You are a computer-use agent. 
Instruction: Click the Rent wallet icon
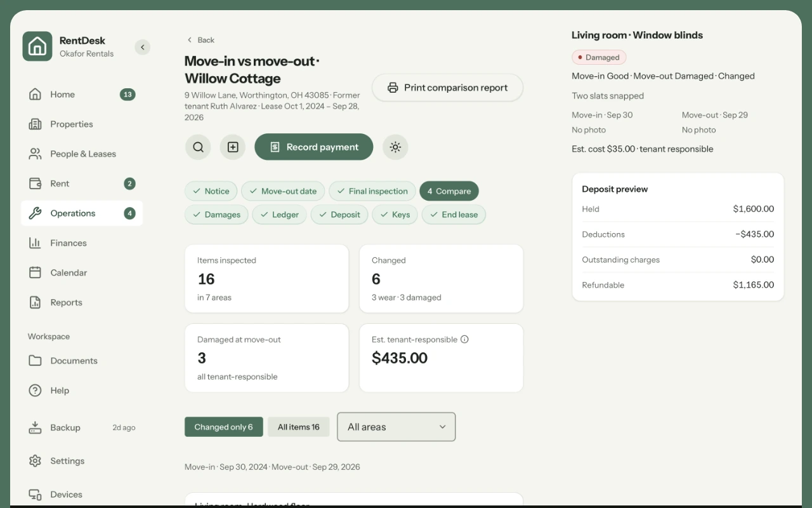tap(36, 184)
